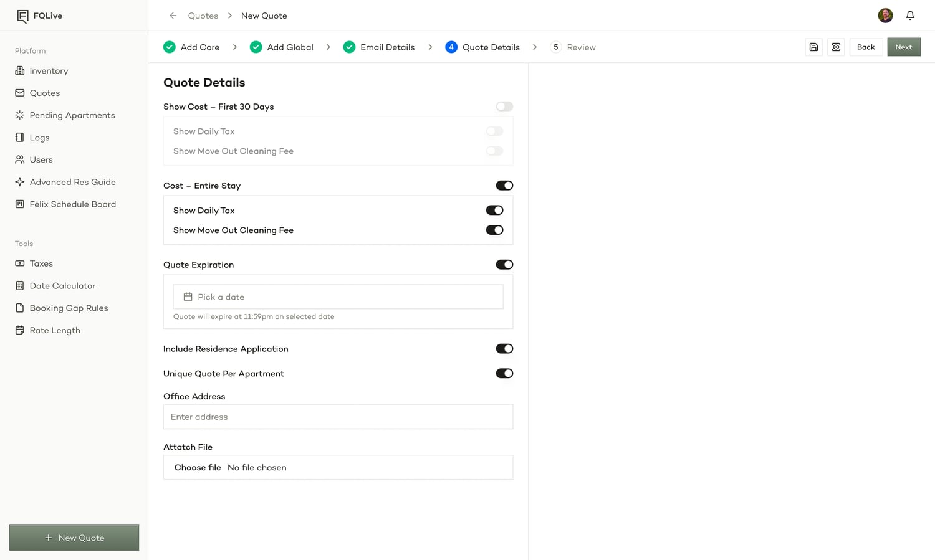Open the Pick a date picker

coord(338,297)
